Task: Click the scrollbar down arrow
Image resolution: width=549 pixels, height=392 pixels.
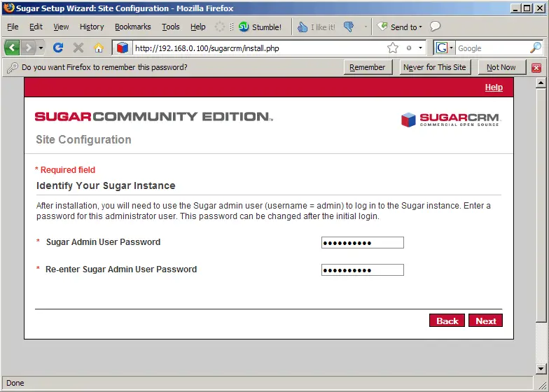Action: pos(541,368)
